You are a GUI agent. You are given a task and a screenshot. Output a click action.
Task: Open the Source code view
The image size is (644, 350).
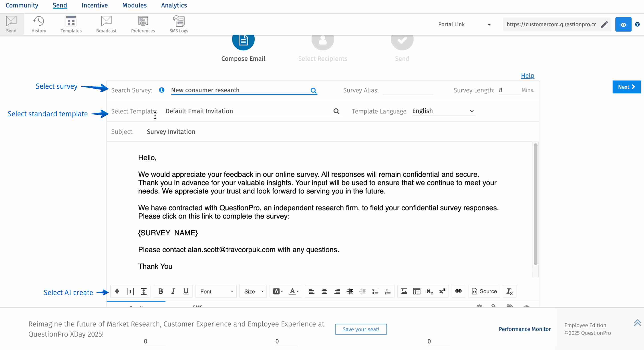pos(483,291)
